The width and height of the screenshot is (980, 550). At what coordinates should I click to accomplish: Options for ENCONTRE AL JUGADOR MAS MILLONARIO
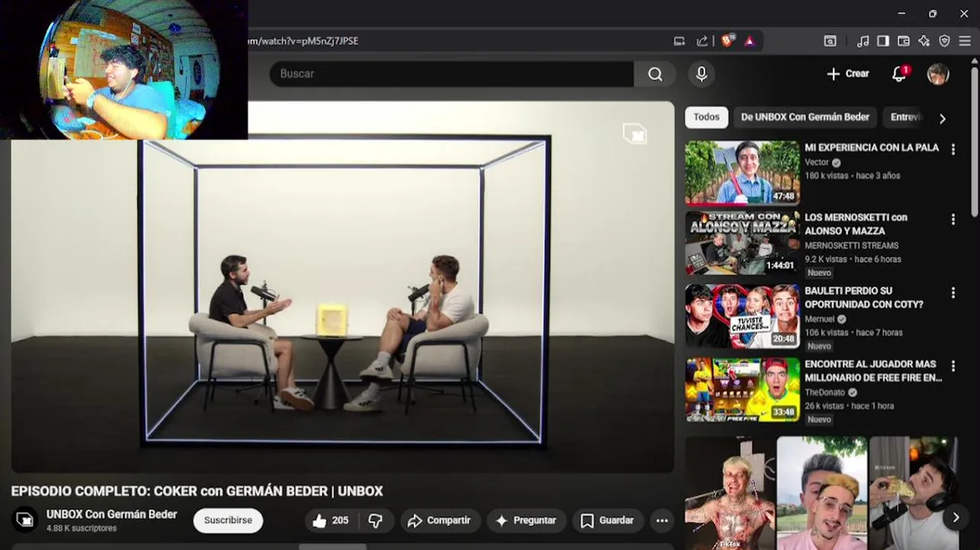coord(953,367)
